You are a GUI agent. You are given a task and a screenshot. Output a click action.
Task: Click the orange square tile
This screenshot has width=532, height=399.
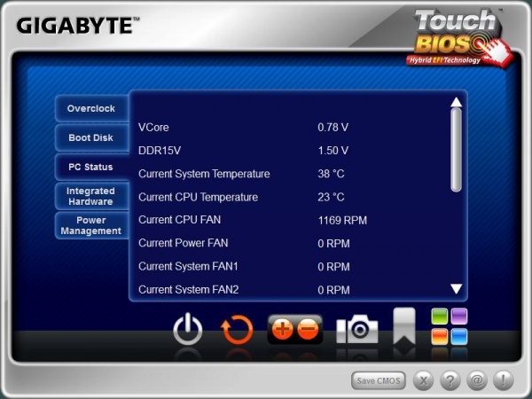pyautogui.click(x=440, y=337)
